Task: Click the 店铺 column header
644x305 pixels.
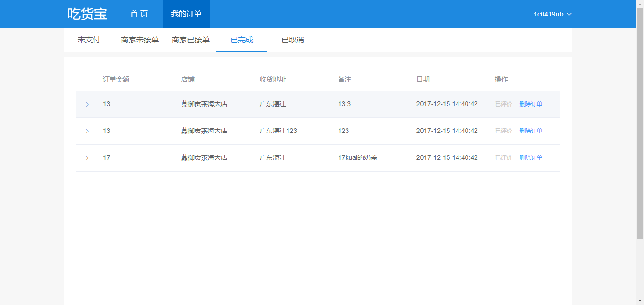Action: point(188,79)
